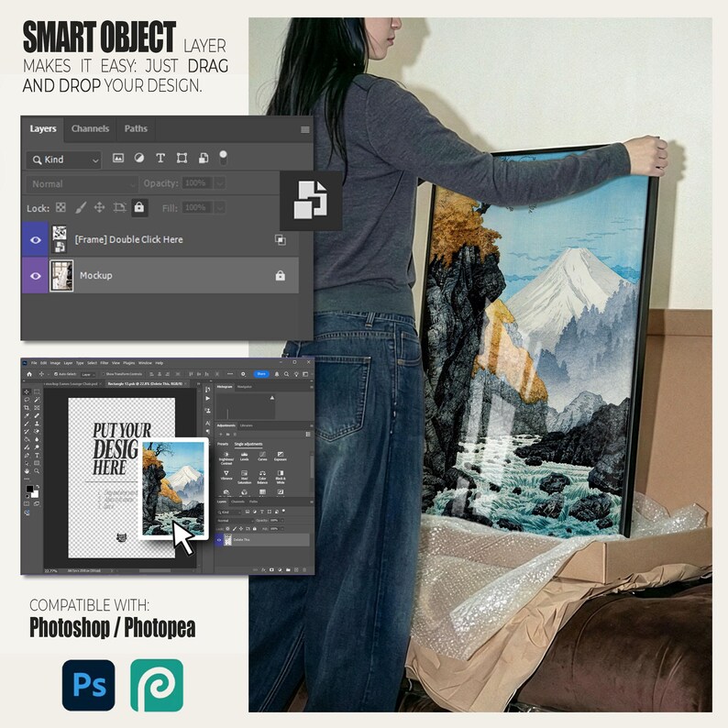Enable lock transparent pixels in large Layers panel
The height and width of the screenshot is (728, 728).
tap(61, 207)
